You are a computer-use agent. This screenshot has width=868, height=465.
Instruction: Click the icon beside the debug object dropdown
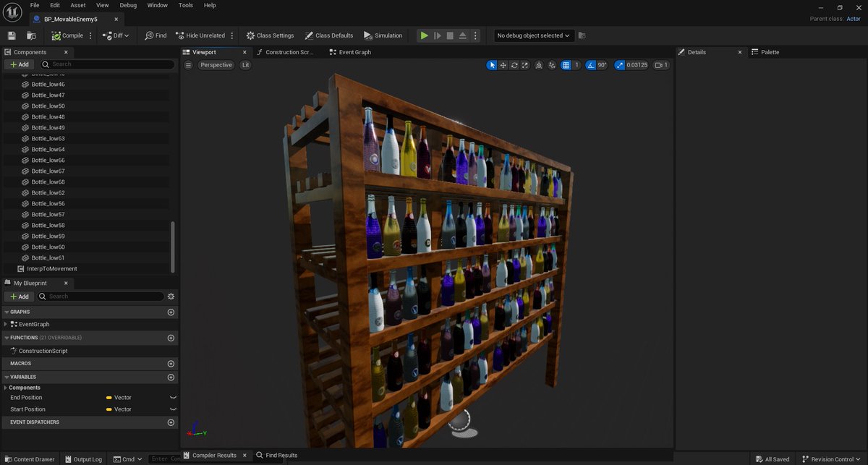pyautogui.click(x=582, y=35)
